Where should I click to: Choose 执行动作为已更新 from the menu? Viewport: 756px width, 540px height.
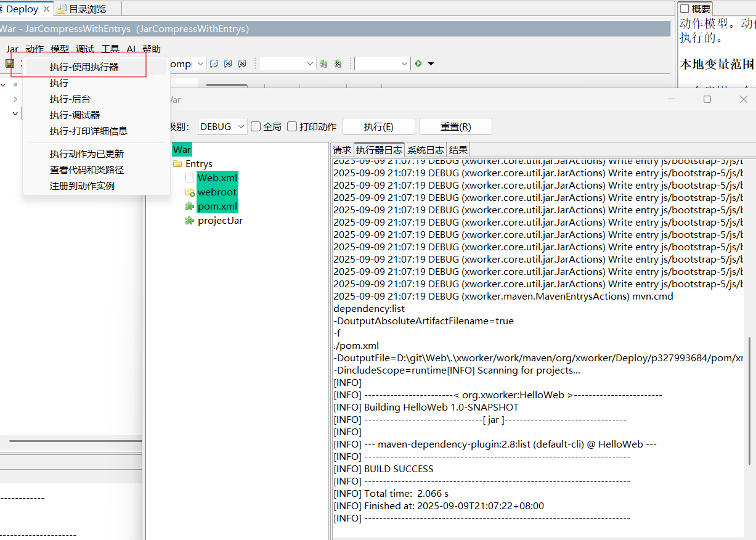[96, 153]
